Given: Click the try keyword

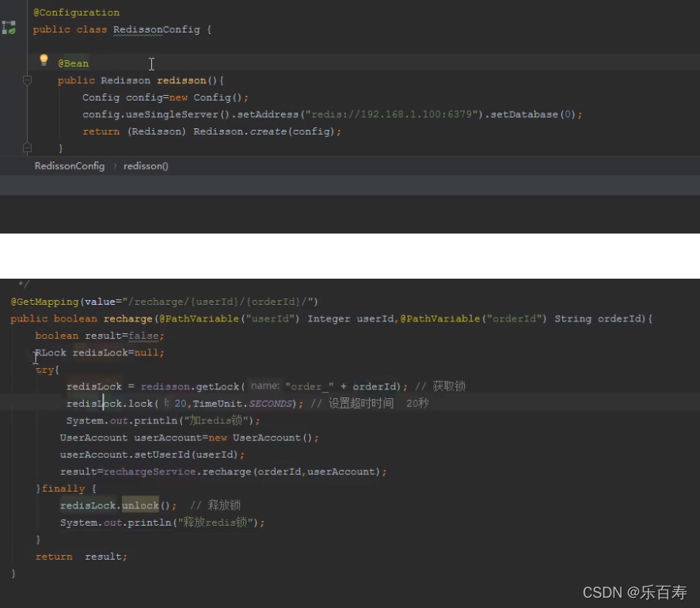Looking at the screenshot, I should 44,370.
